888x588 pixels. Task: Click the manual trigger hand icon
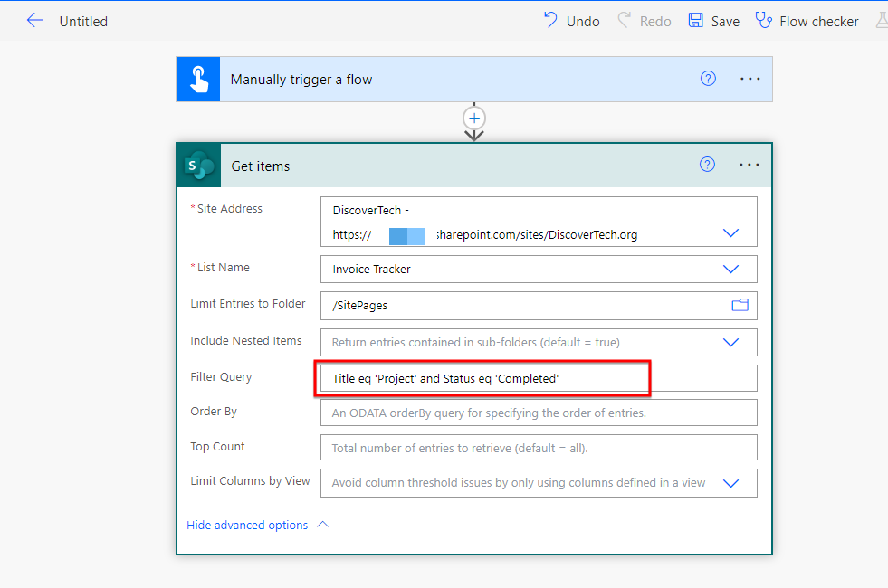pos(198,80)
